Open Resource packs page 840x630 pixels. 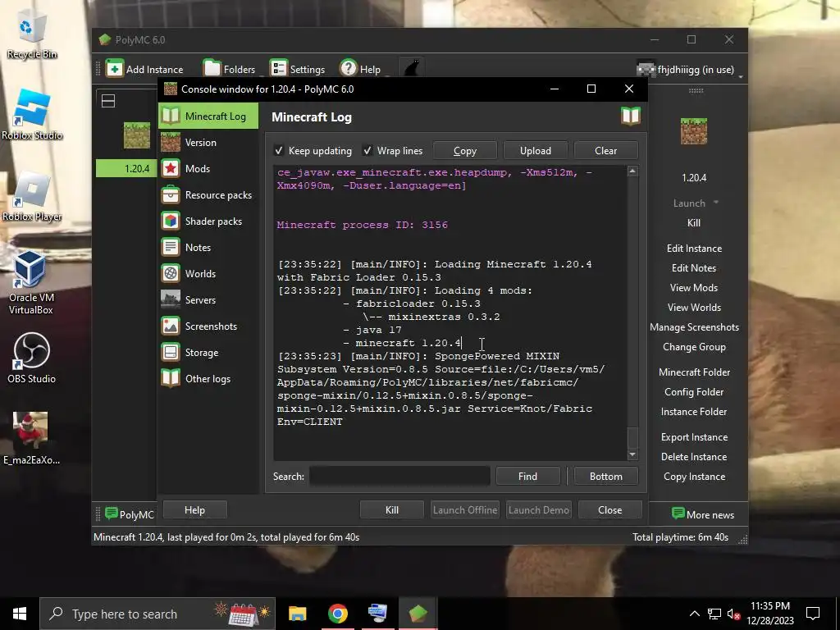(x=208, y=195)
